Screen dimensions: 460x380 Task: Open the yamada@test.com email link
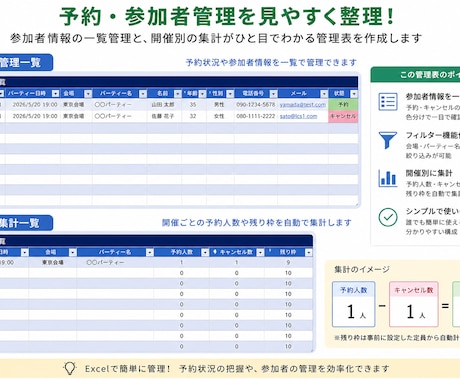(x=302, y=105)
